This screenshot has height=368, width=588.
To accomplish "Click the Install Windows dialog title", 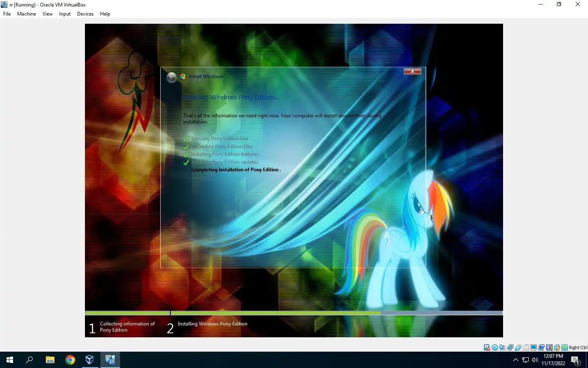I will [206, 76].
